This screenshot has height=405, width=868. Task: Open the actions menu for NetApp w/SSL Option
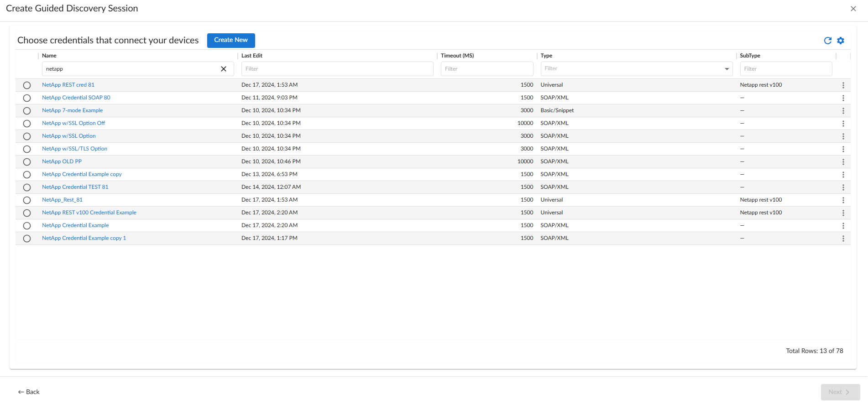click(843, 136)
